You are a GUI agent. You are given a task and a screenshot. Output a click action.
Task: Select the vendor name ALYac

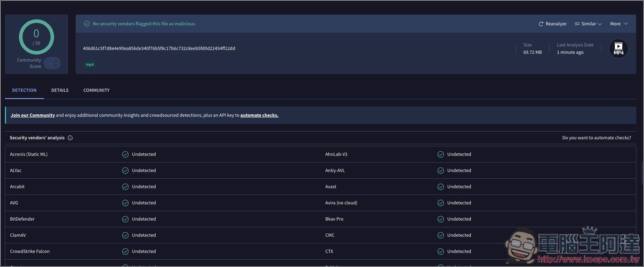pyautogui.click(x=16, y=171)
